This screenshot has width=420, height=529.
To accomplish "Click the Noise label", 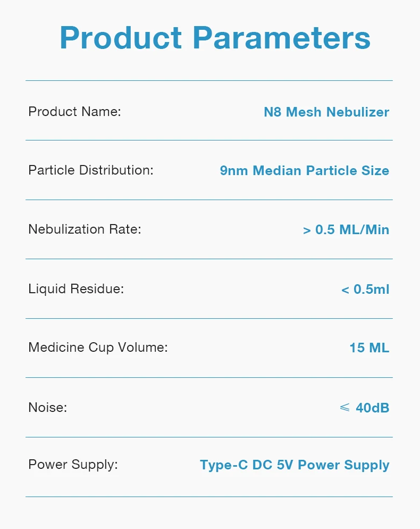I will coord(47,408).
